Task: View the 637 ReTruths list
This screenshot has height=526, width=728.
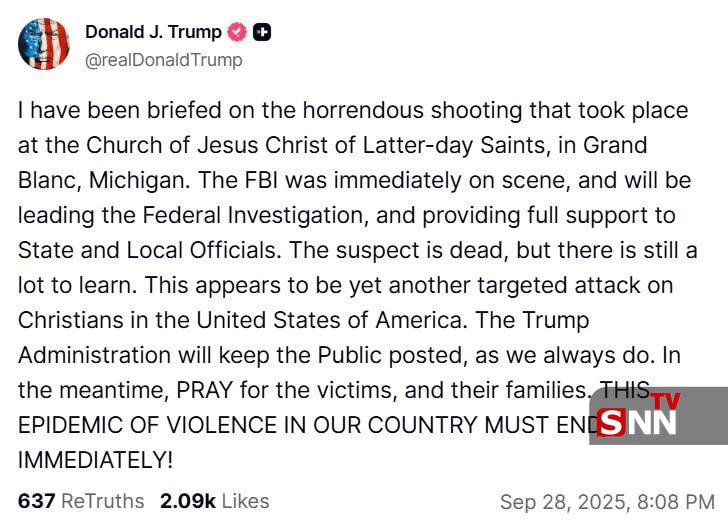Action: tap(80, 501)
